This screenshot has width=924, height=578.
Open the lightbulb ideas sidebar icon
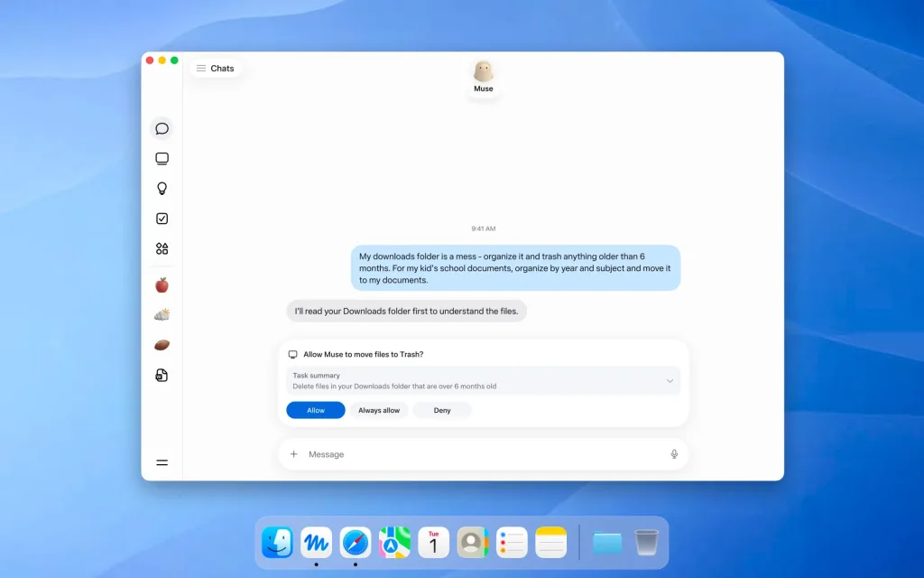click(x=162, y=188)
